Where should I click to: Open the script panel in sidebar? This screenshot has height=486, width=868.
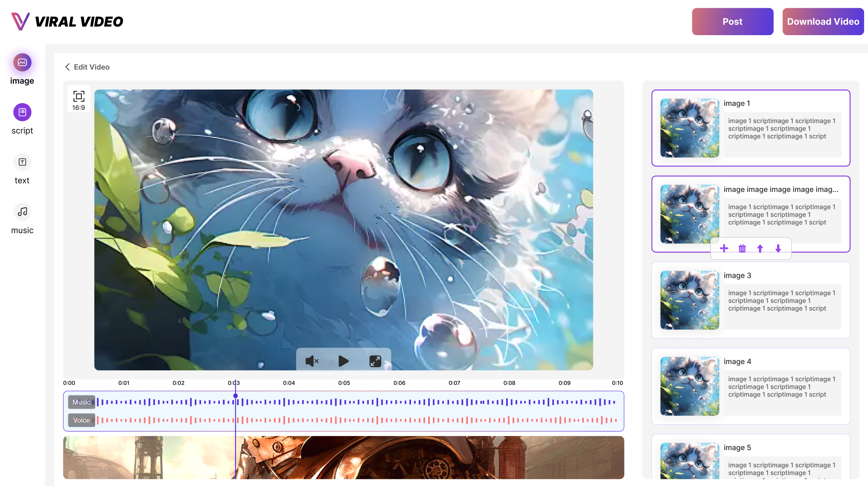[22, 113]
